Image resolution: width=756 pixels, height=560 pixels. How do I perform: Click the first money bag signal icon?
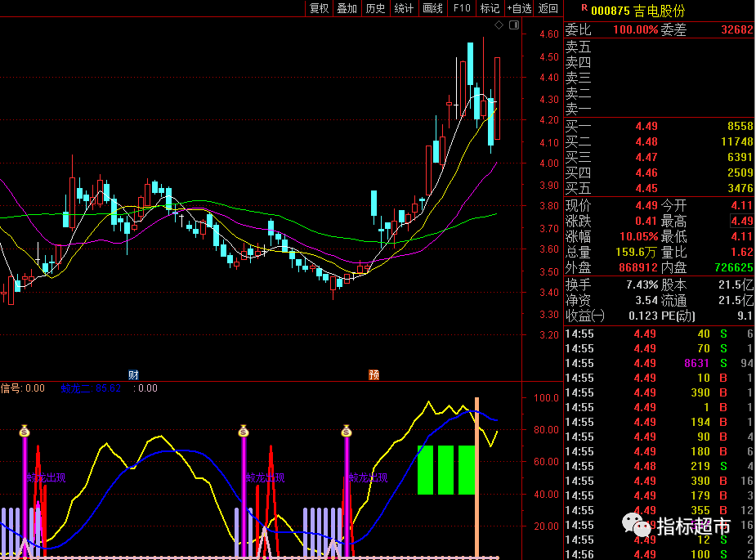(25, 431)
